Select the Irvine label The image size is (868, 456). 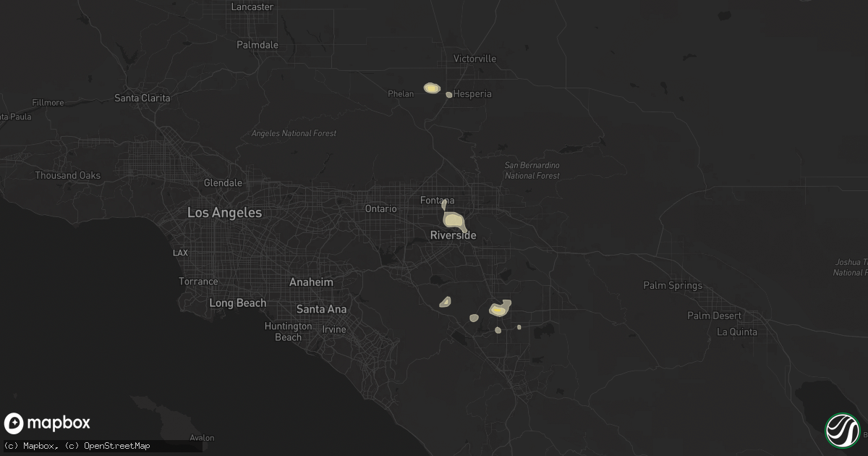(334, 329)
